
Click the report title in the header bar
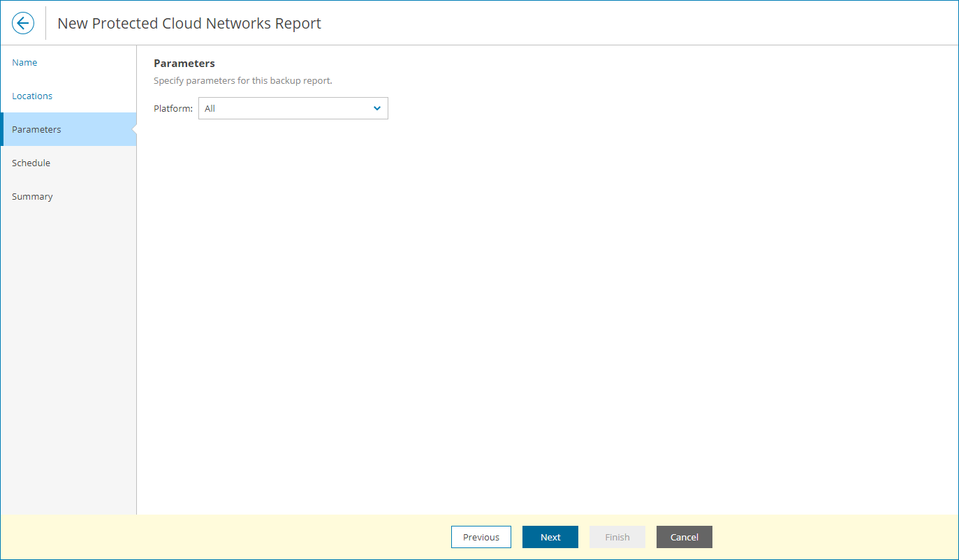(189, 23)
